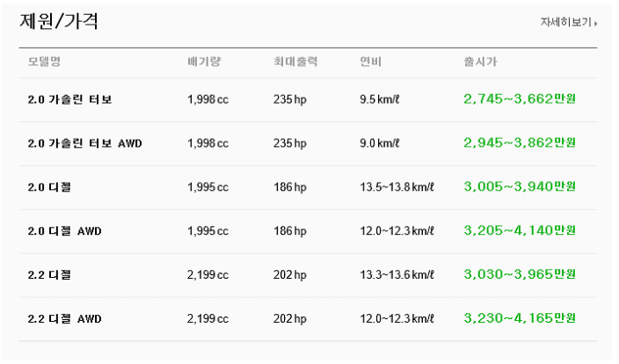This screenshot has width=619, height=364.
Task: Click 12.0~12.3 km/ℓ in 2.0 디젤 AWD row
Action: pyautogui.click(x=397, y=231)
